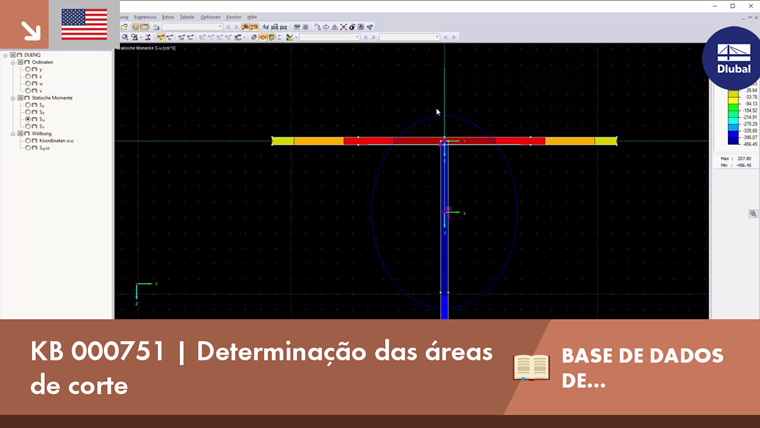Open the Dlubal logo badge
This screenshot has width=760, height=428.
(x=733, y=58)
